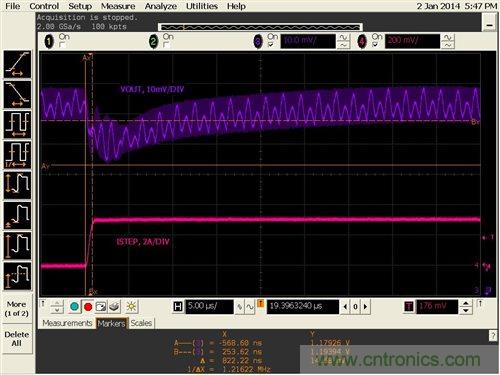This screenshot has height=375, width=500.
Task: Click the green Run acquisition button
Action: click(x=74, y=307)
